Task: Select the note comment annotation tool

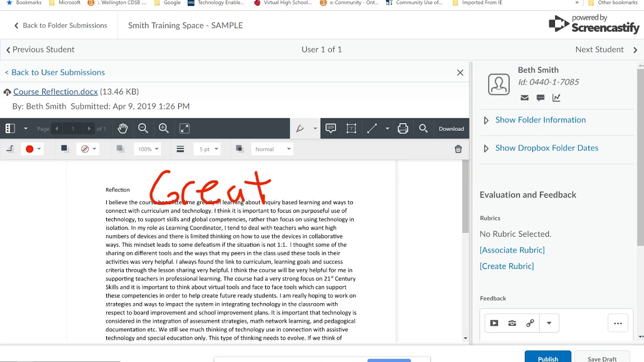Action: pos(331,129)
